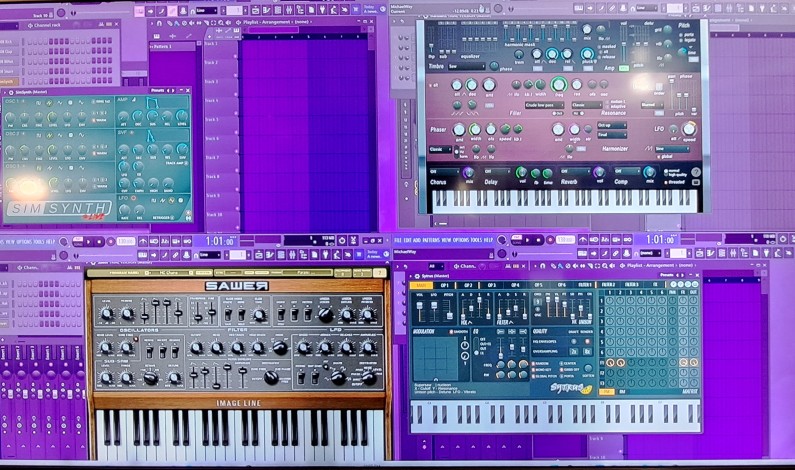Click the highlighted link icon in the SimSynth instance toolbar

(172, 11)
